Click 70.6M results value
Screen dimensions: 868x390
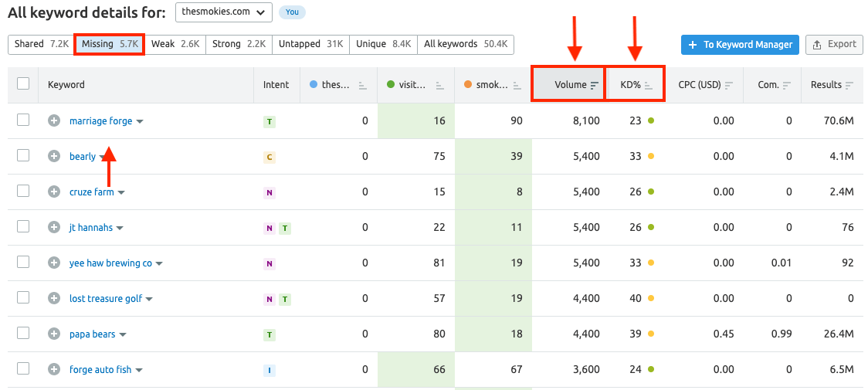tap(839, 120)
